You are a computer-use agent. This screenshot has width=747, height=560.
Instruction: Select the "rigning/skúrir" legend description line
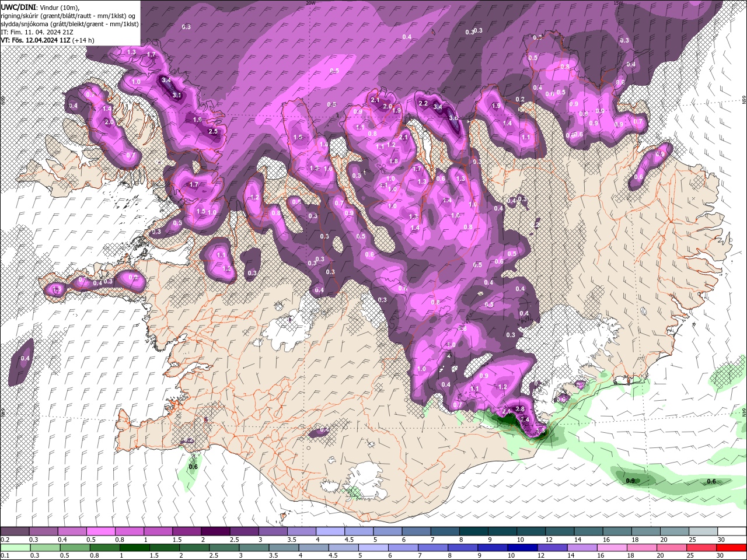click(x=69, y=15)
